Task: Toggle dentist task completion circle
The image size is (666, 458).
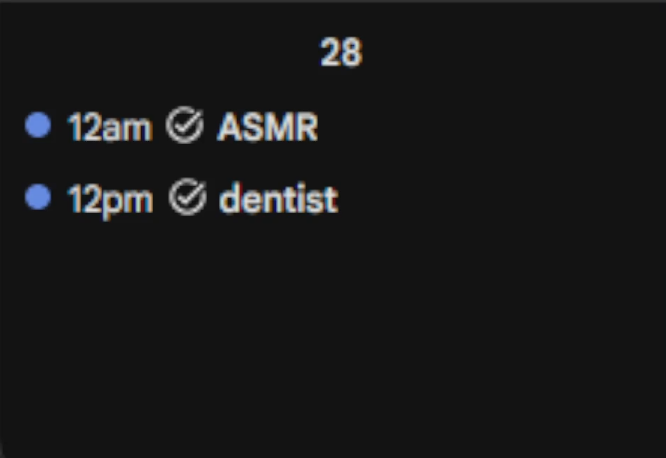Action: 186,198
